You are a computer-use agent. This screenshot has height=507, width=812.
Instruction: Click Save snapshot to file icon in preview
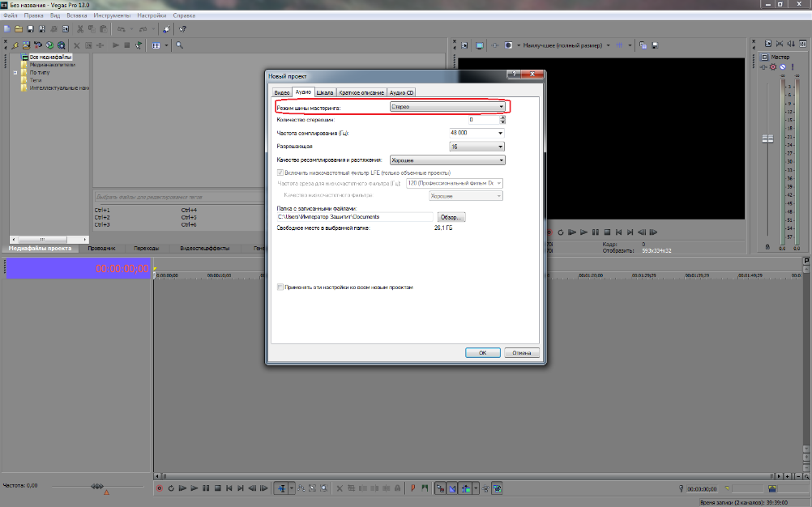pyautogui.click(x=655, y=45)
